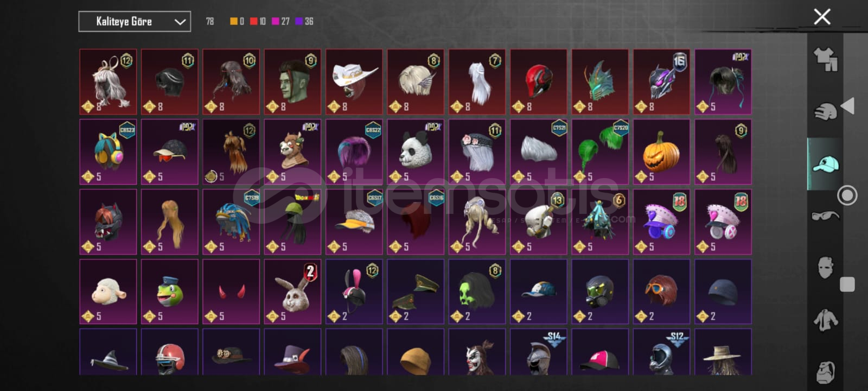Open the face mask category icon
Viewport: 868px width, 391px height.
pyautogui.click(x=825, y=267)
